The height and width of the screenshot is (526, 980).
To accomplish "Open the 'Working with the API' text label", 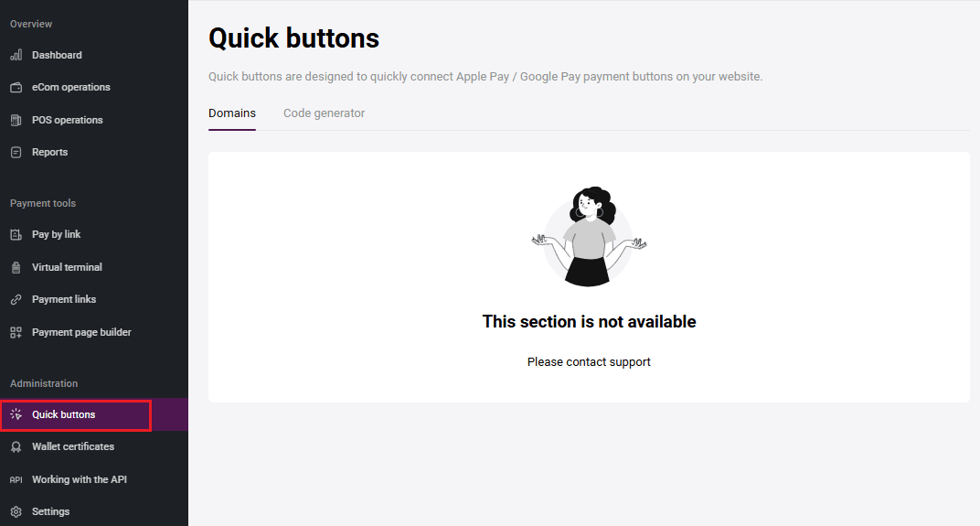I will tap(80, 479).
